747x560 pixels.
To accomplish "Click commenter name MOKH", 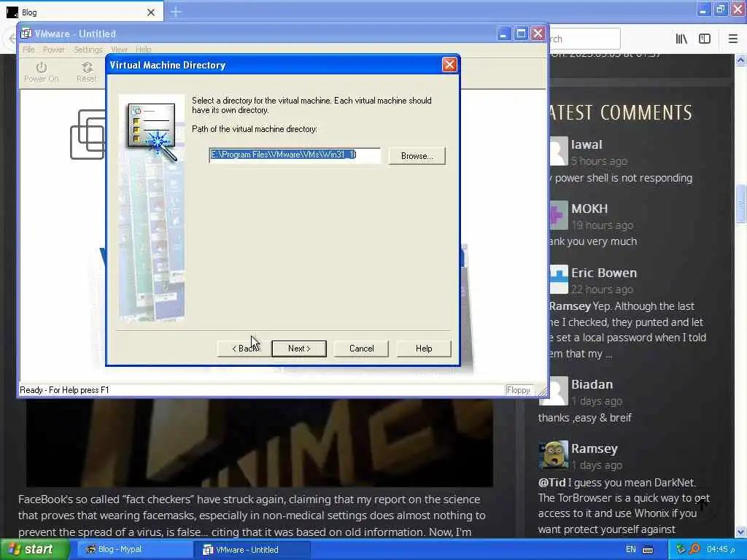I will [x=589, y=209].
